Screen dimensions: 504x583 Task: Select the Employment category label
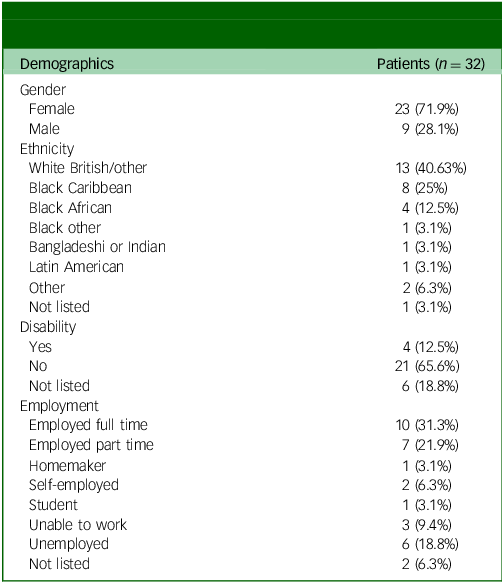pos(59,406)
